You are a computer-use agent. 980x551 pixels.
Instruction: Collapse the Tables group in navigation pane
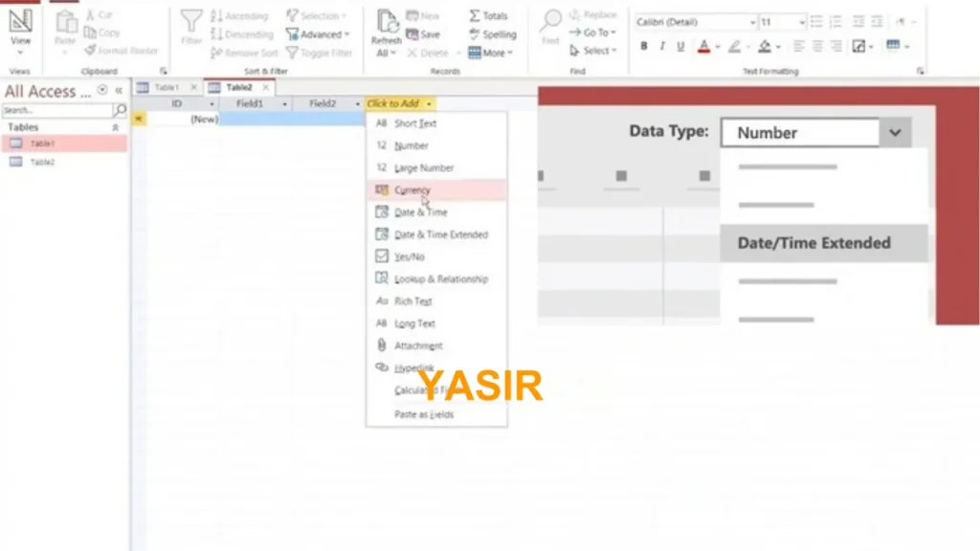coord(115,127)
